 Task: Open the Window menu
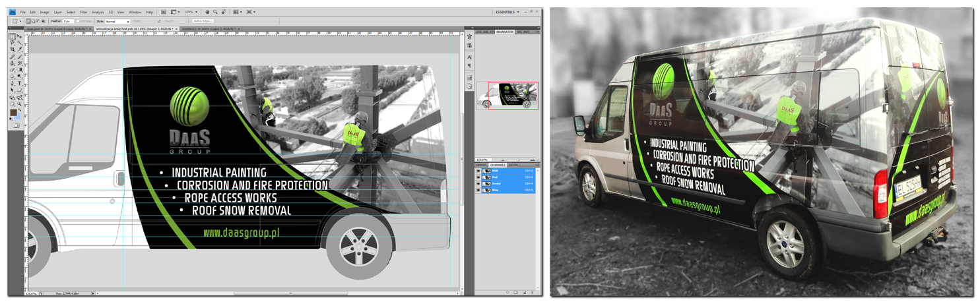[x=135, y=12]
